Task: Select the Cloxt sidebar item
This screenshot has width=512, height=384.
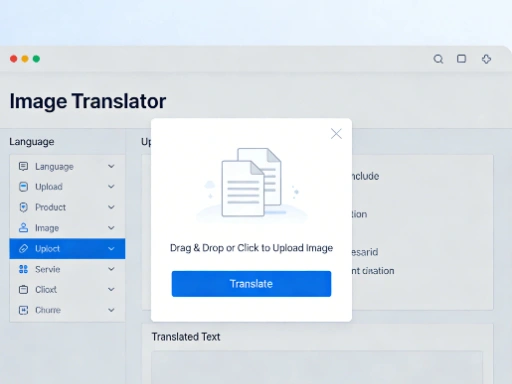Action: tap(67, 289)
